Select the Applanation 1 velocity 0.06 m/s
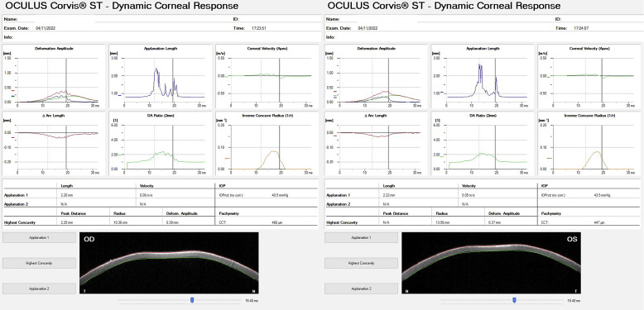The image size is (644, 310). coord(146,196)
